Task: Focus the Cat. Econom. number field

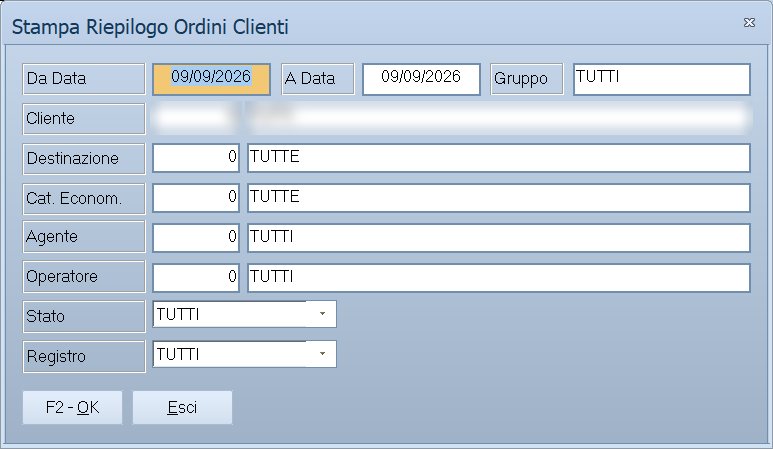Action: point(196,198)
